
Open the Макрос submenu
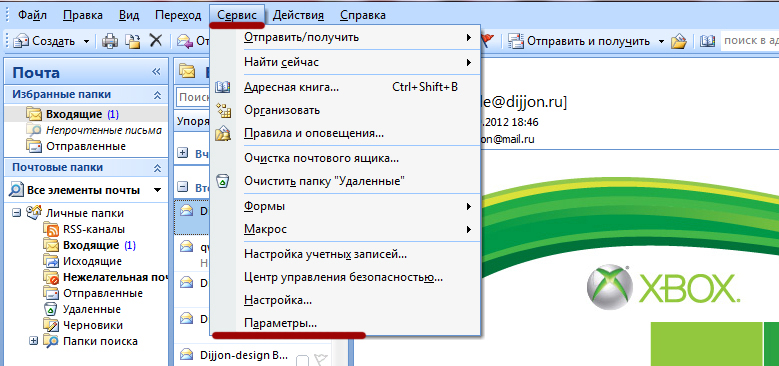pos(345,229)
